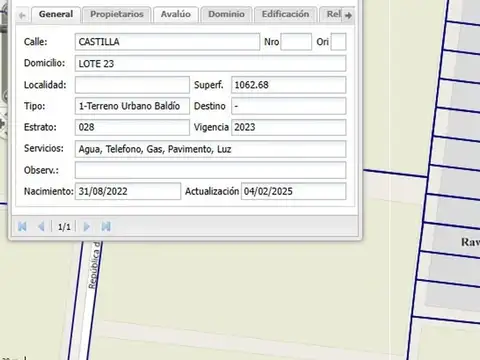
Task: Click the Tipo field Terreno Urbano Baldío
Action: click(132, 106)
